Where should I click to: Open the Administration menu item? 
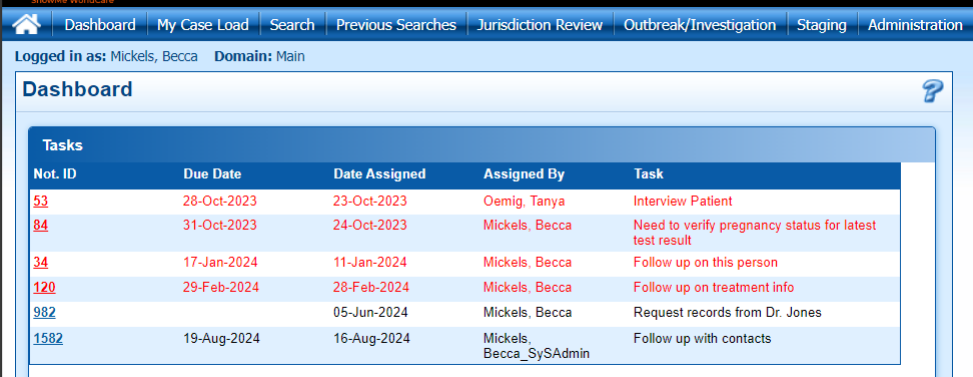(915, 25)
